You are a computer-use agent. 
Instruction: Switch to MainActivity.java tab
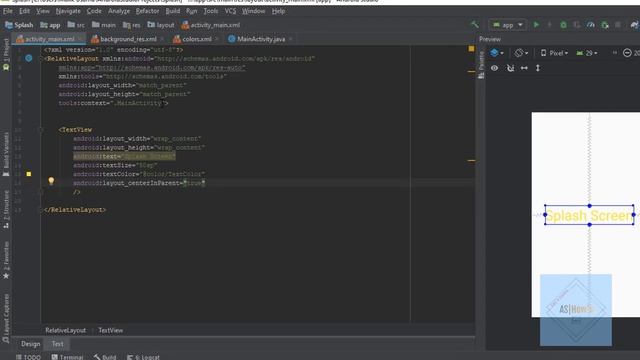tap(261, 39)
